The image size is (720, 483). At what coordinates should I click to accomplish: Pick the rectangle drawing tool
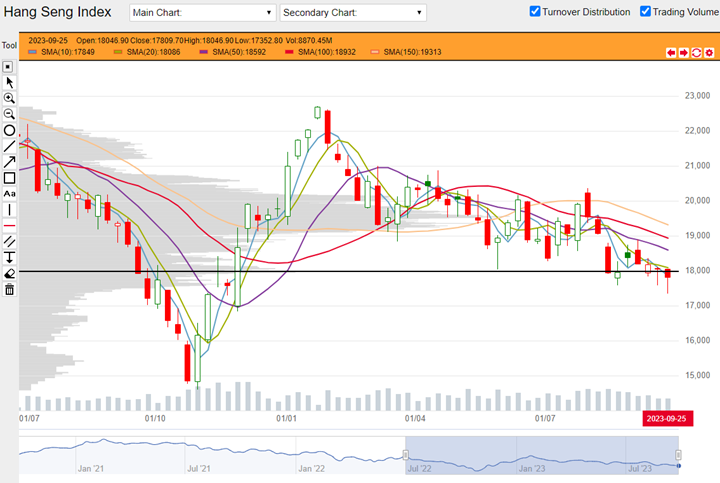coord(9,178)
